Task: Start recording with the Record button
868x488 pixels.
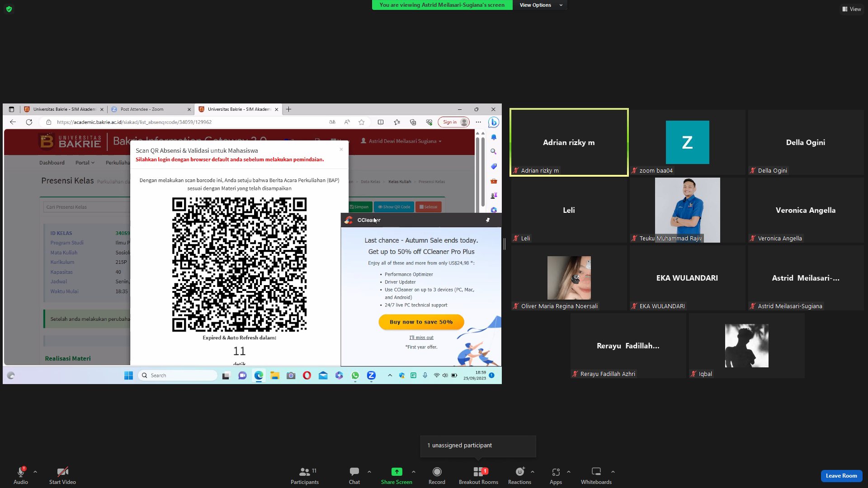Action: (437, 475)
